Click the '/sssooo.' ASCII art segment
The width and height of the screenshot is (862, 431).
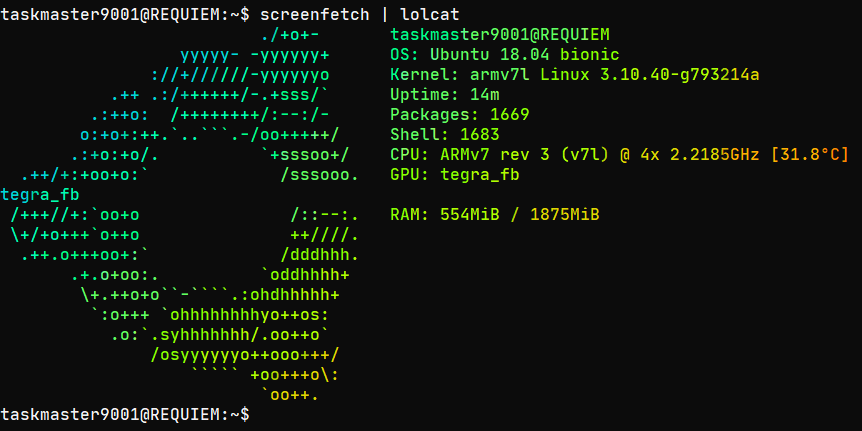319,175
